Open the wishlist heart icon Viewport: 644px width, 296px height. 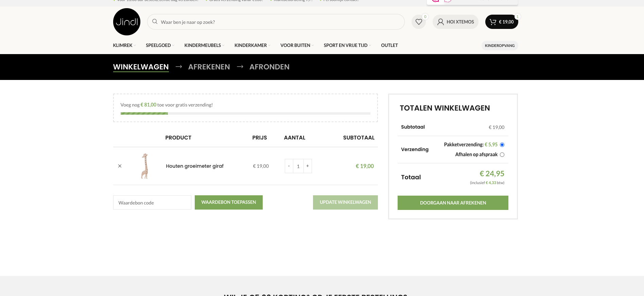pos(419,22)
